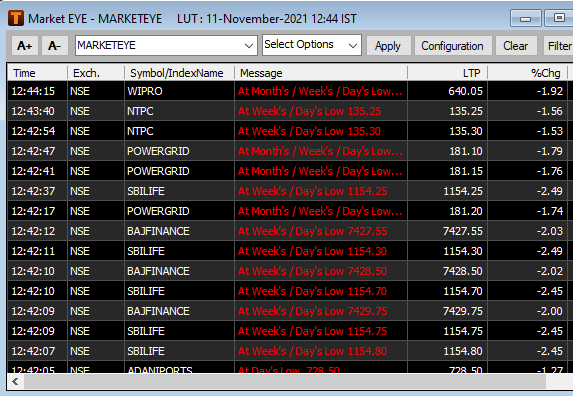Screen dimensions: 573x396
Task: Sort by the Exch. column header
Action: coord(96,73)
